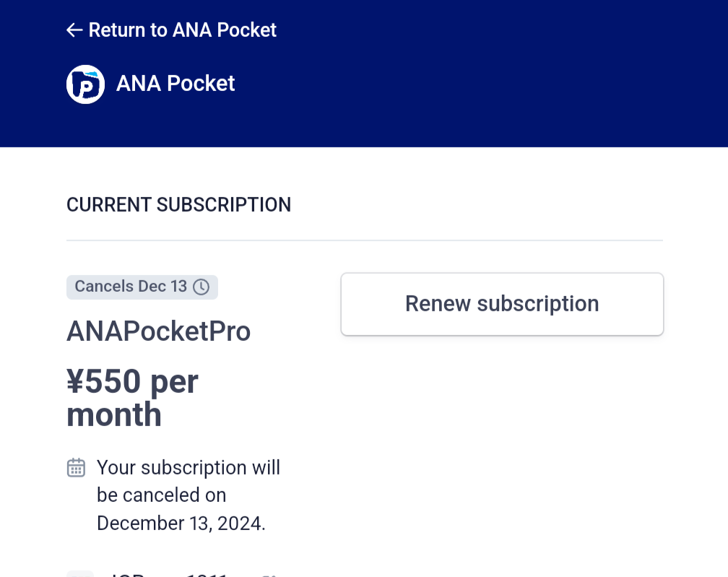Click the edit pencil icon next to card
The height and width of the screenshot is (577, 728).
[x=269, y=576]
